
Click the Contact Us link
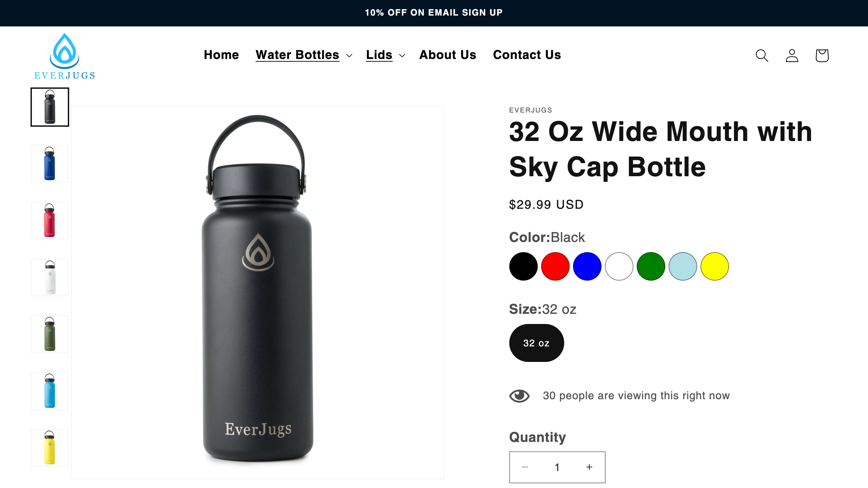coord(527,55)
